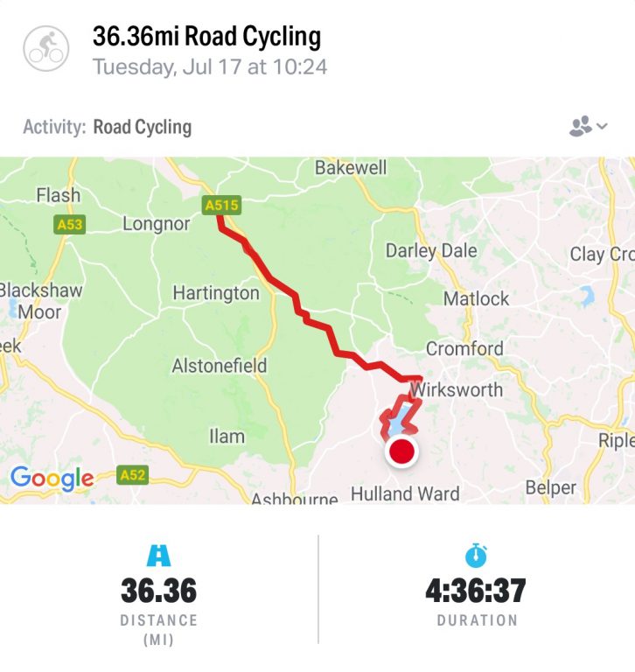This screenshot has height=672, width=635.
Task: Click the red location marker on map
Action: (401, 452)
